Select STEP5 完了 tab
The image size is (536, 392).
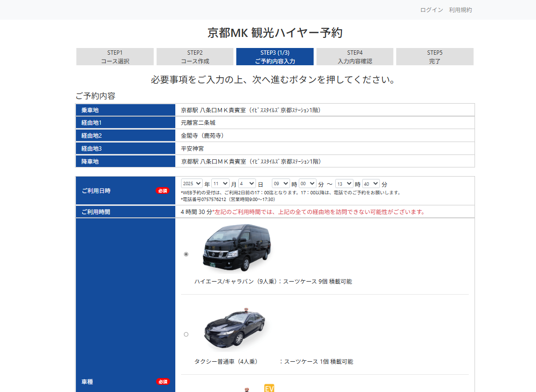[x=435, y=57]
